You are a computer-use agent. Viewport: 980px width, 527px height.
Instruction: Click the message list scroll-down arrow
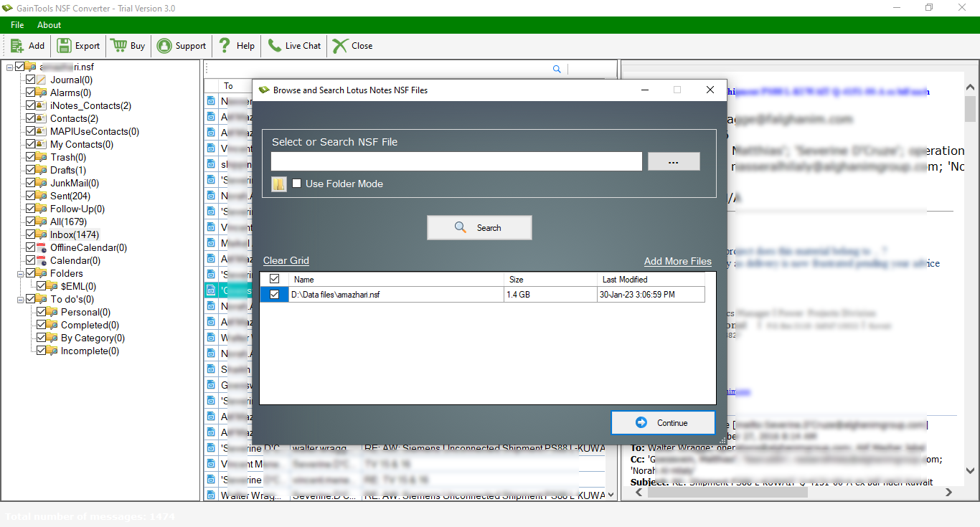pos(611,495)
